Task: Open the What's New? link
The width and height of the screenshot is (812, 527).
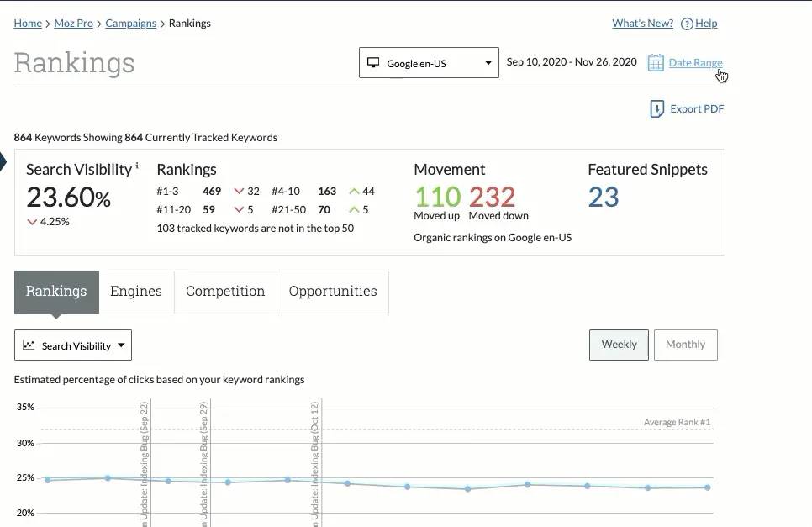Action: (641, 24)
